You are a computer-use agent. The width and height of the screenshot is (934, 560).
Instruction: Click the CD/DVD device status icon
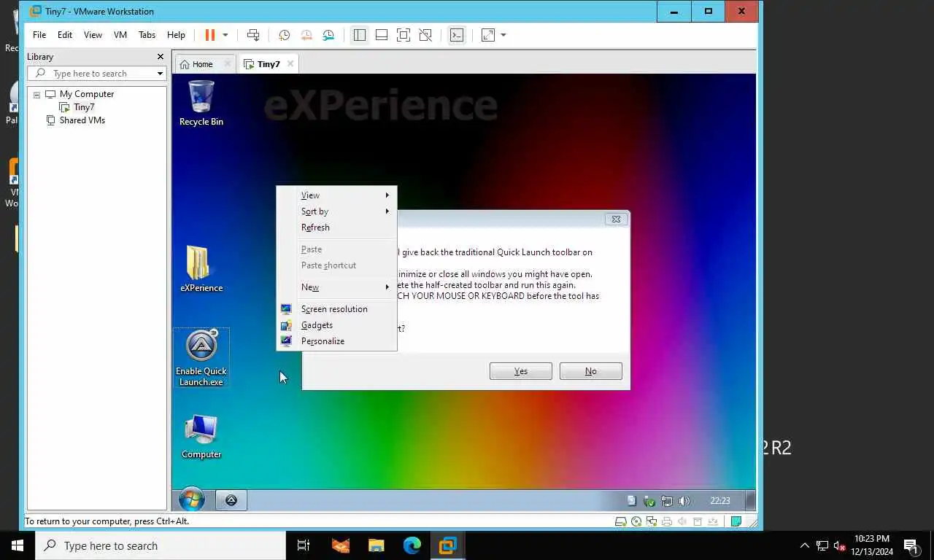[636, 521]
